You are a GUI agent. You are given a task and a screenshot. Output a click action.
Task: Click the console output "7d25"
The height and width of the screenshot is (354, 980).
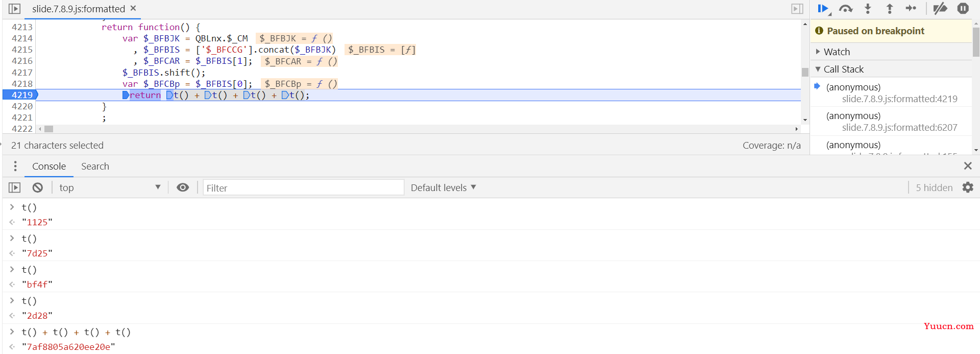point(37,253)
